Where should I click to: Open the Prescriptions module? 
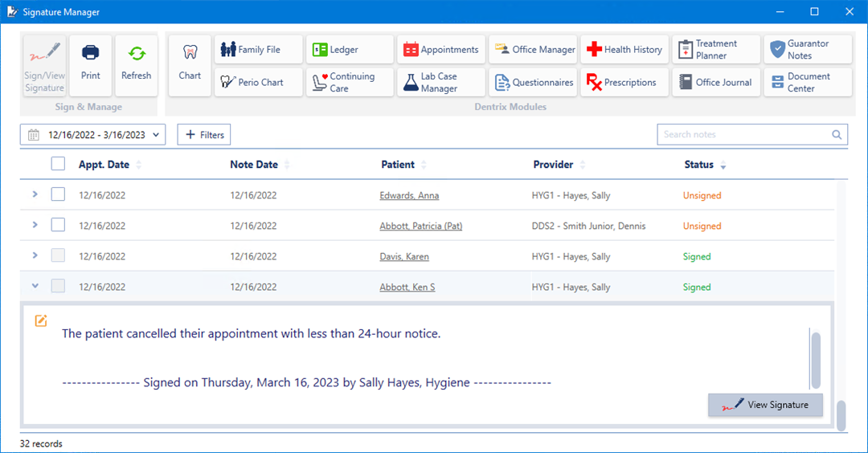(622, 83)
